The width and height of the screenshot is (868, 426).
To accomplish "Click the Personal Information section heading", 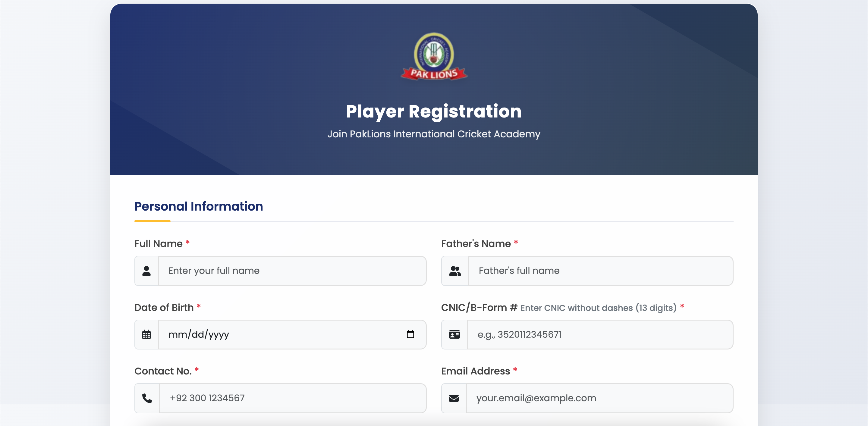I will coord(199,206).
